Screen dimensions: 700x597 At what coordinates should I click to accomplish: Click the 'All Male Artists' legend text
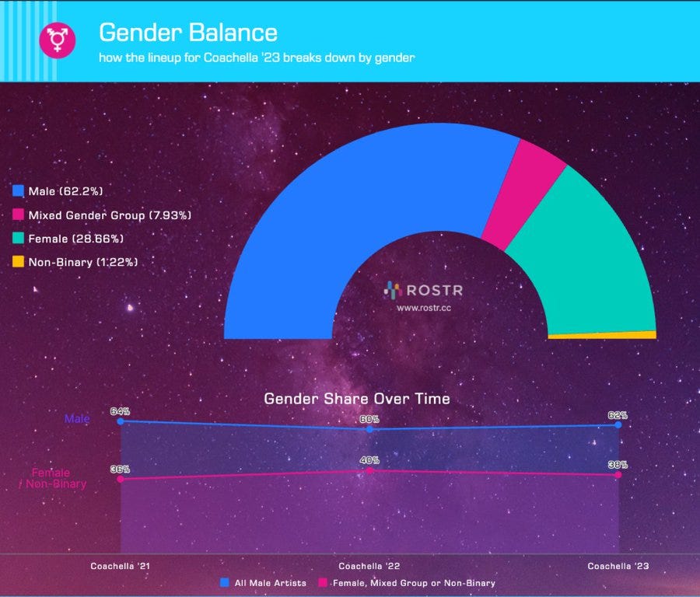271,583
